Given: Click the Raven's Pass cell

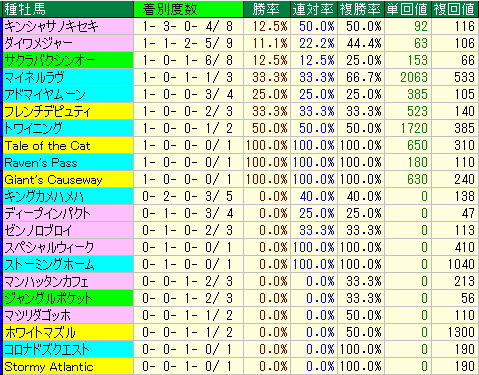Looking at the screenshot, I should [x=68, y=162].
